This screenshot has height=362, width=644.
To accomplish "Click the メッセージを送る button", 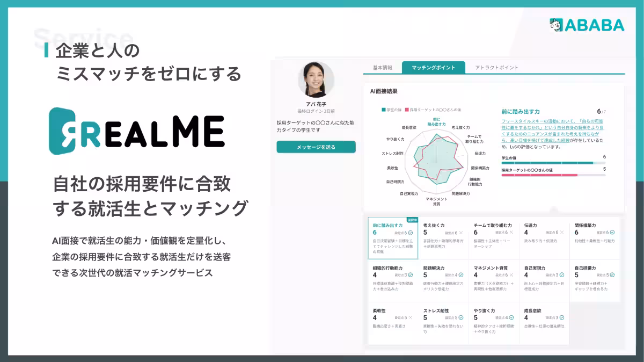I will pyautogui.click(x=316, y=146).
